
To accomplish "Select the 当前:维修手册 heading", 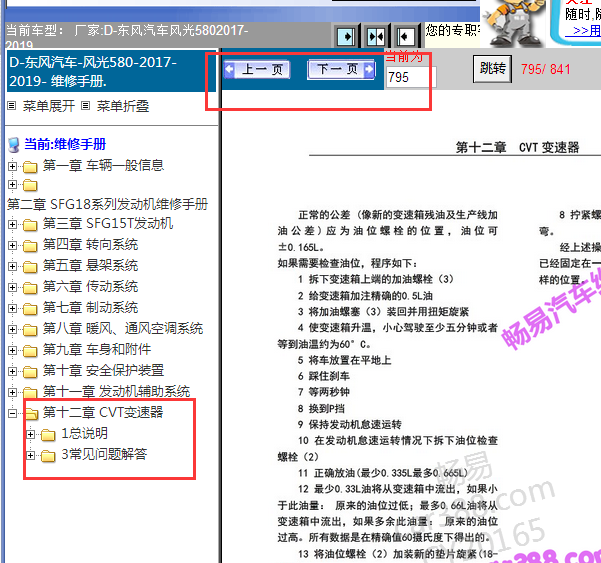I will coord(65,144).
